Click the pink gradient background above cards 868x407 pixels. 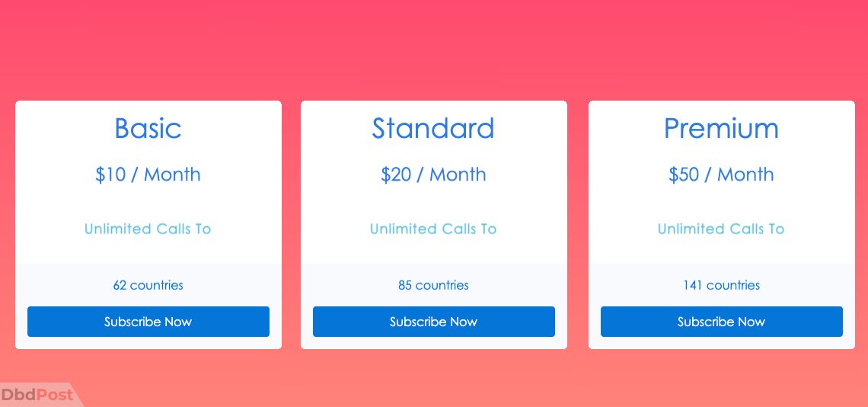[434, 50]
